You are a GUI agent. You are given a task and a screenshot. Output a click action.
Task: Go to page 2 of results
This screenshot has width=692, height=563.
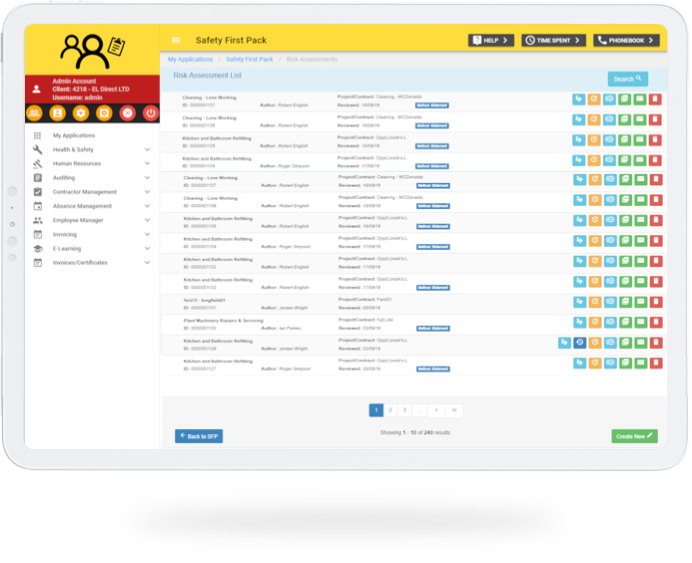click(390, 410)
